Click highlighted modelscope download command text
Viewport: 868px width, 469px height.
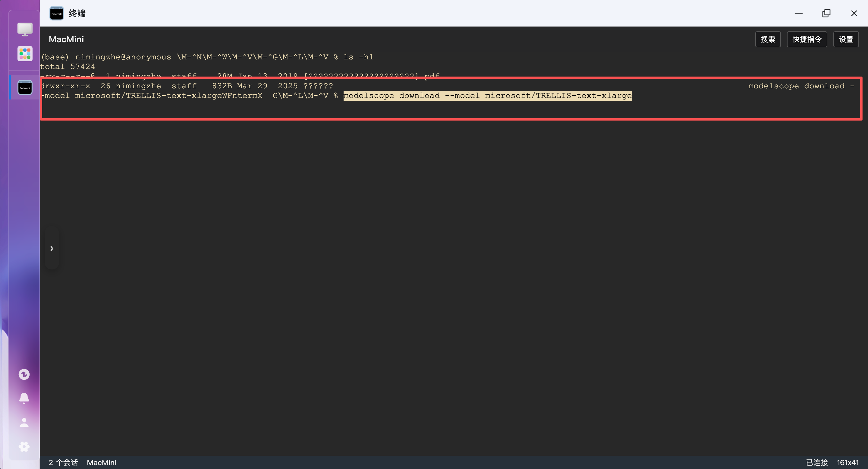pyautogui.click(x=487, y=96)
